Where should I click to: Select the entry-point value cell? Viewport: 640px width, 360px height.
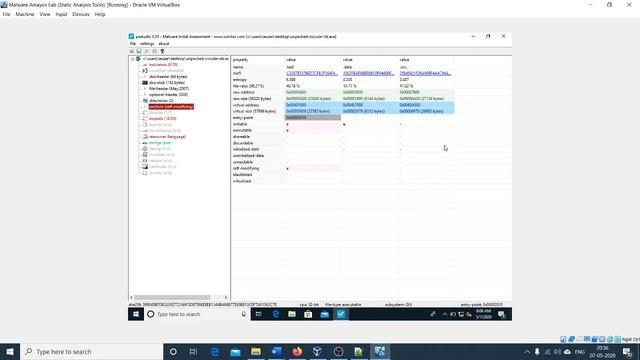pyautogui.click(x=313, y=118)
